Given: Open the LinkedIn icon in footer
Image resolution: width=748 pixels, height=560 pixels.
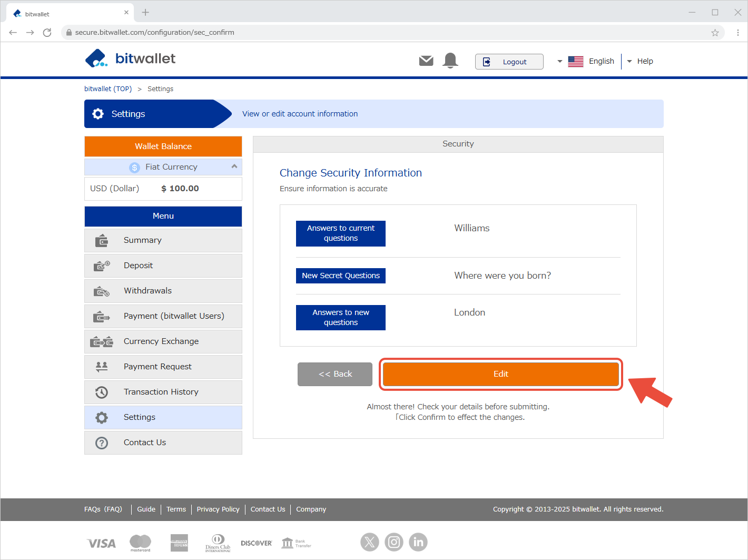Looking at the screenshot, I should pos(418,542).
